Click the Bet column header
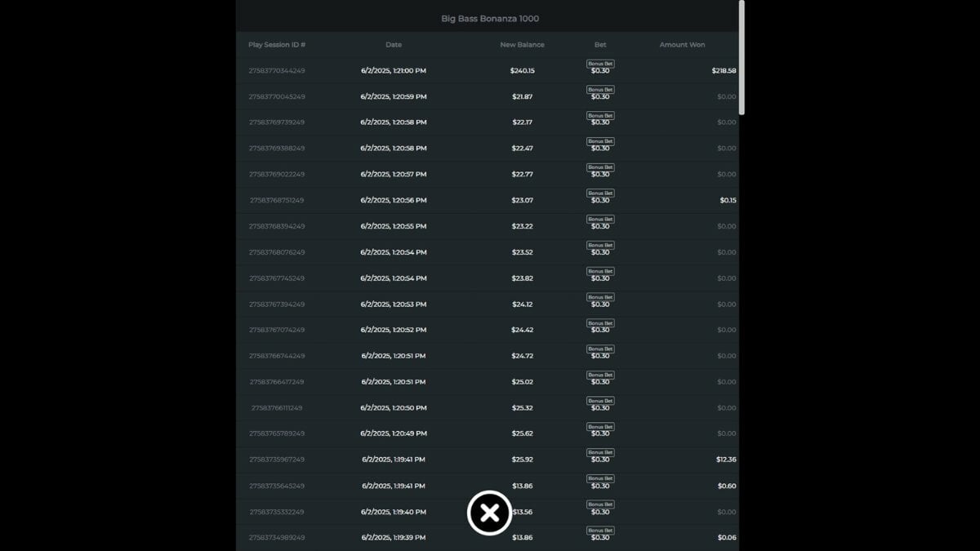The image size is (980, 551). pos(600,45)
